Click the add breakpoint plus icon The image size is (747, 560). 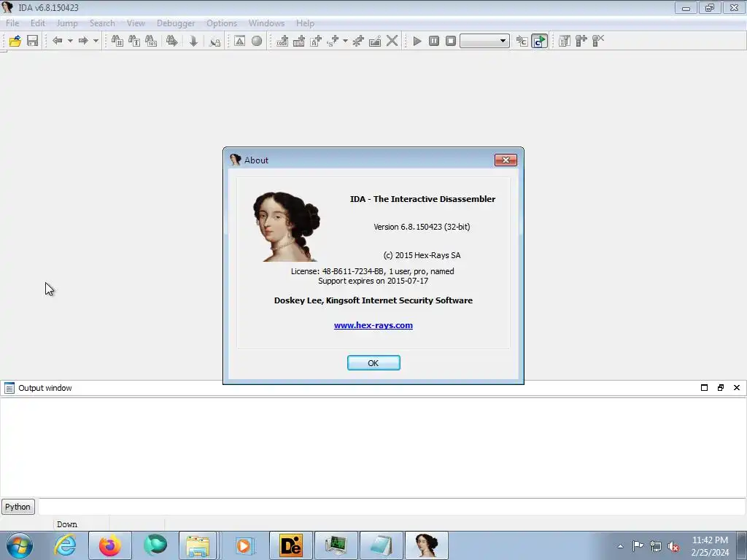[x=581, y=41]
